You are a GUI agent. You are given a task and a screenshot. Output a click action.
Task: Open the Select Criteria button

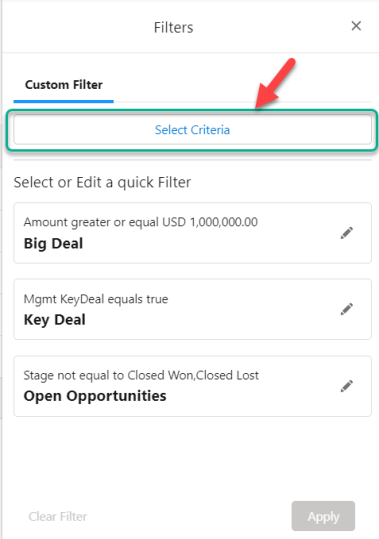pyautogui.click(x=192, y=130)
